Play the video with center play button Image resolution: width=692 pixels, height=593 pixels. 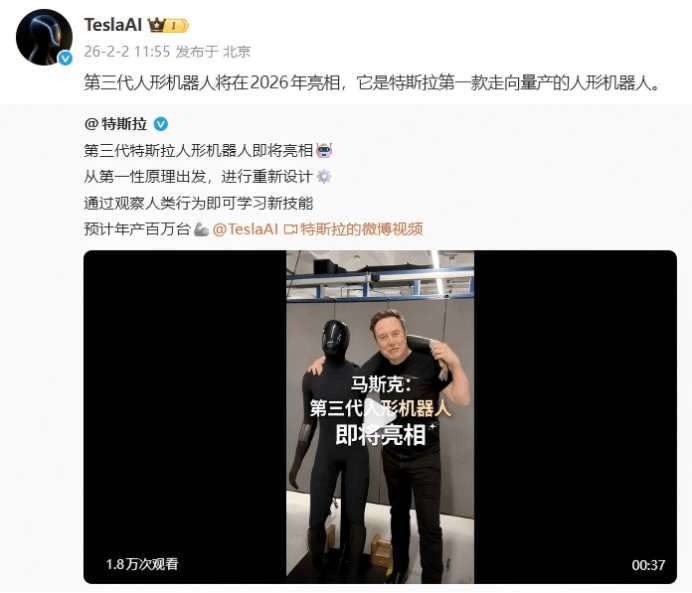[x=380, y=417]
